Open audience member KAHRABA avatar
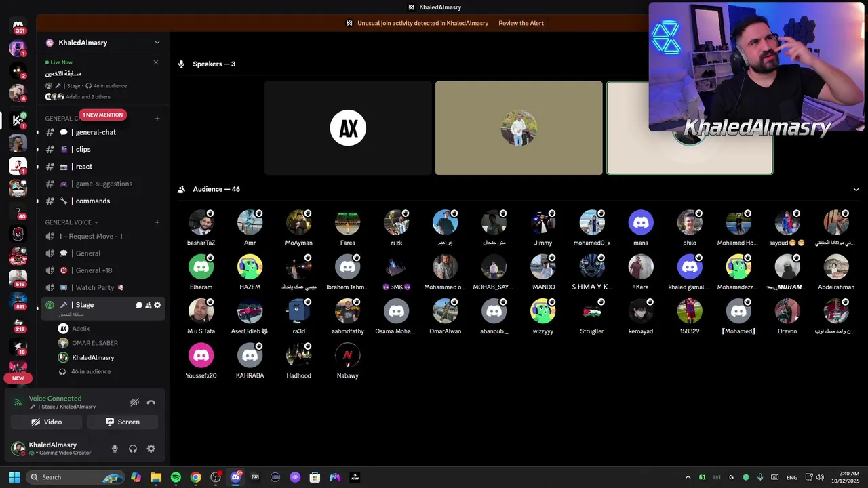868x488 pixels. (x=250, y=355)
